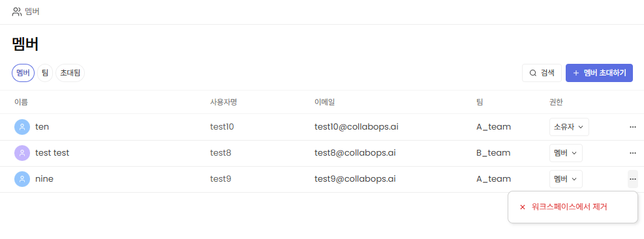644x239 pixels.
Task: Click the avatar icon for ten
Action: (22, 127)
